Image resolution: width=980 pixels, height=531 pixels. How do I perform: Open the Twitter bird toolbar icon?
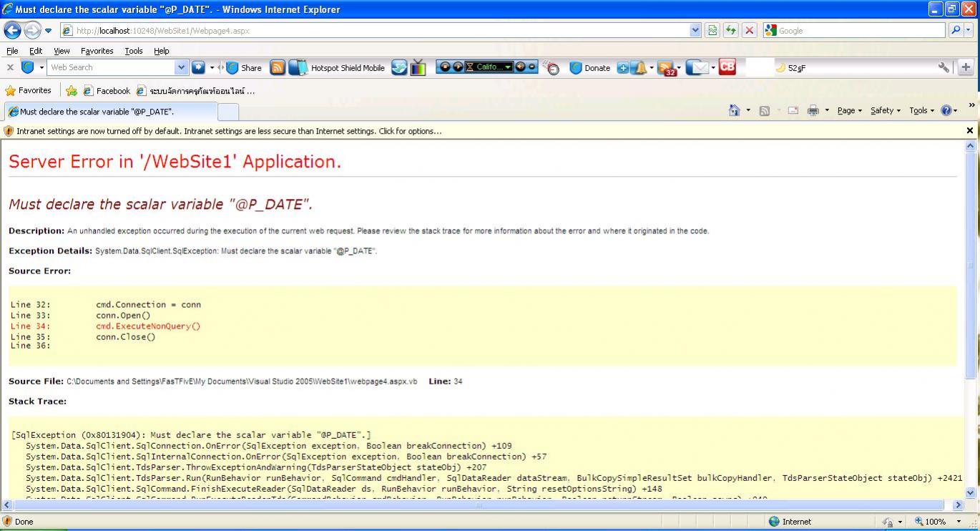click(x=399, y=68)
